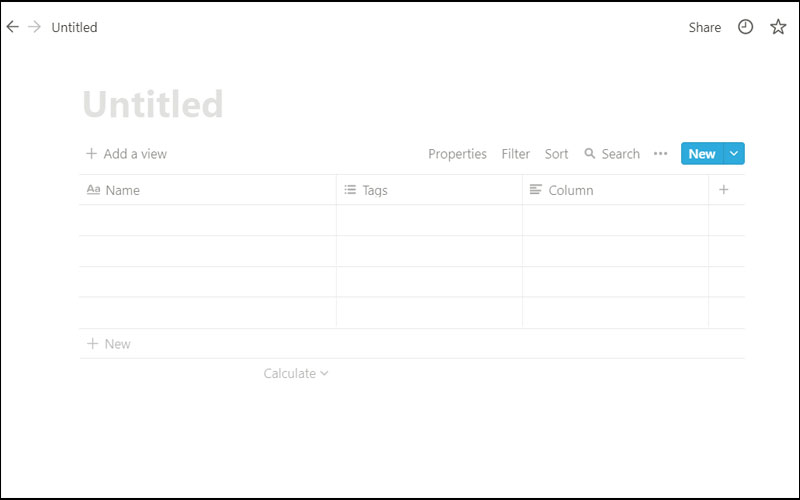Screen dimensions: 800x500
Task: Click the plus icon beside Add a view
Action: [92, 154]
